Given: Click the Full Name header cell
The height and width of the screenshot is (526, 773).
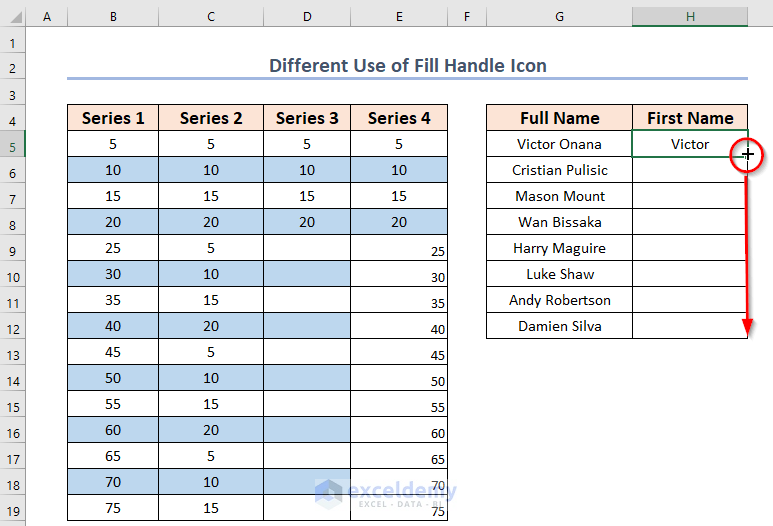Looking at the screenshot, I should click(x=559, y=118).
